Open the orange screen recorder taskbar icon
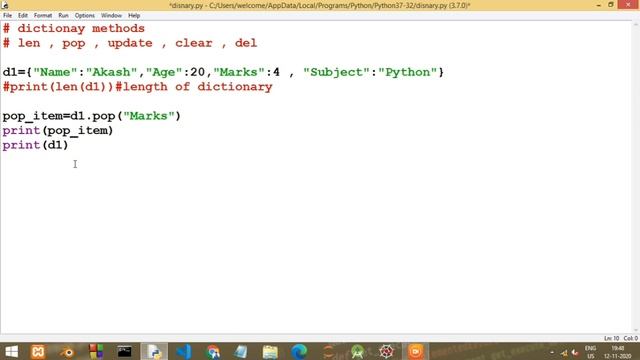 click(416, 351)
